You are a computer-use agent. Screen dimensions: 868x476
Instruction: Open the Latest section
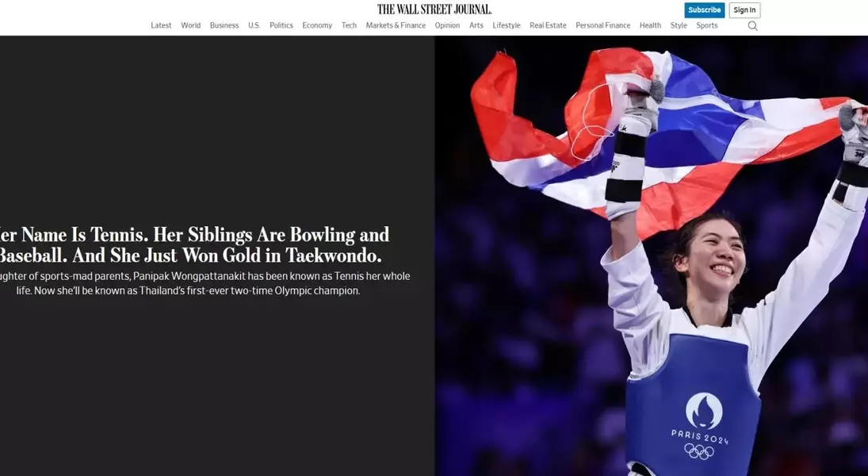(161, 25)
